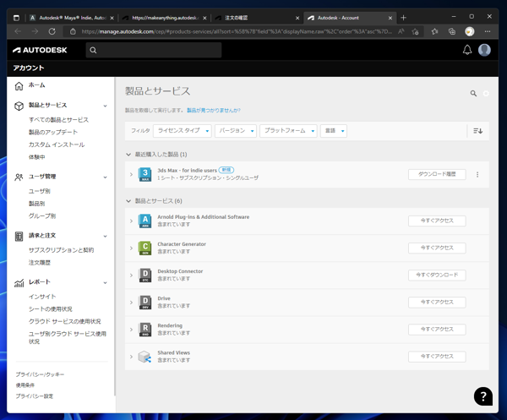Screen dimensions: 507x420
Task: Click the sort order icon
Action: [478, 131]
